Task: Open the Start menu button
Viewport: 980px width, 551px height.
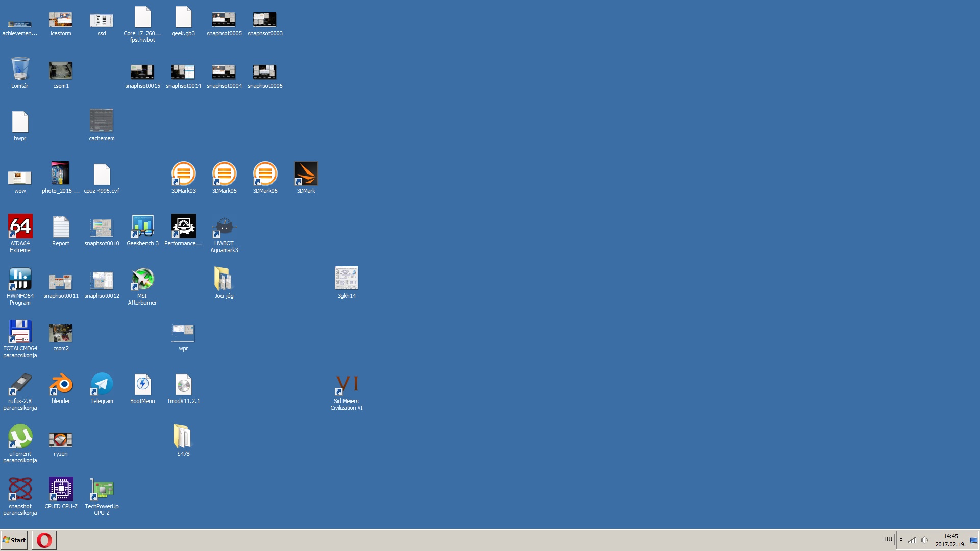Action: (14, 540)
